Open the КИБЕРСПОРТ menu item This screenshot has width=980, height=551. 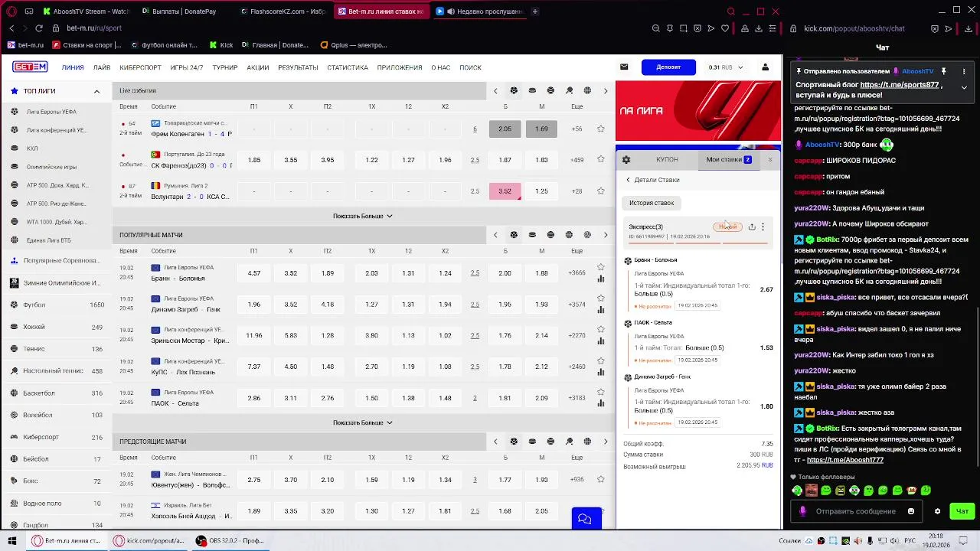tap(141, 67)
